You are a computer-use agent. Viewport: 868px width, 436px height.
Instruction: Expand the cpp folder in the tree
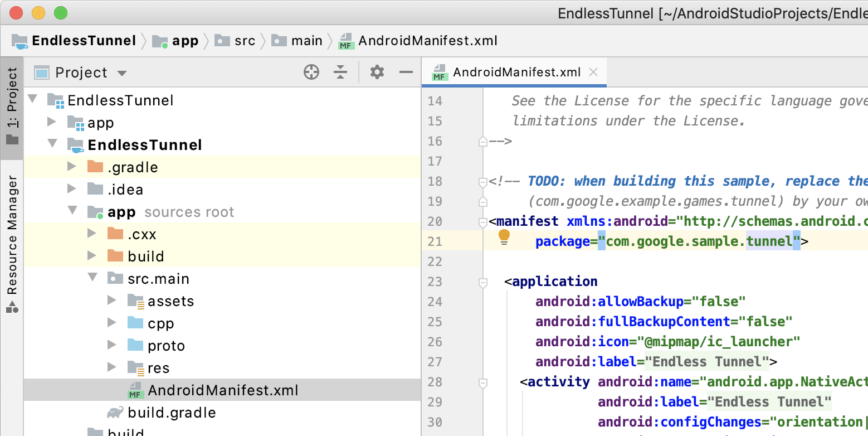click(x=113, y=323)
